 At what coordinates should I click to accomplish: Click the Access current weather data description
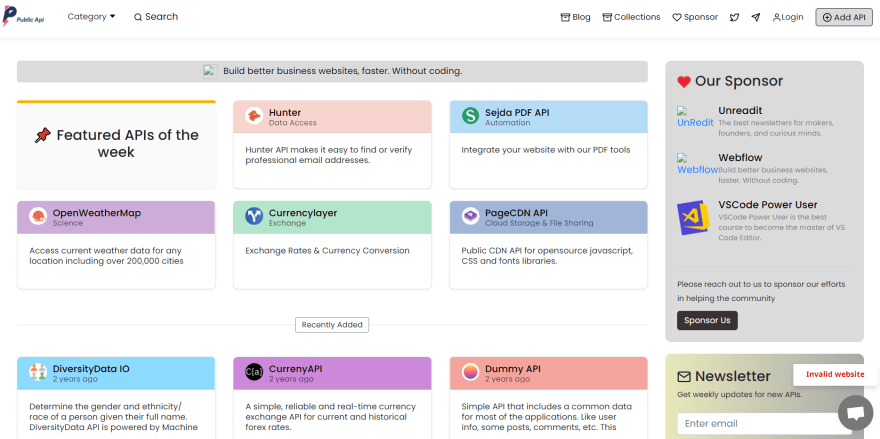tap(106, 255)
